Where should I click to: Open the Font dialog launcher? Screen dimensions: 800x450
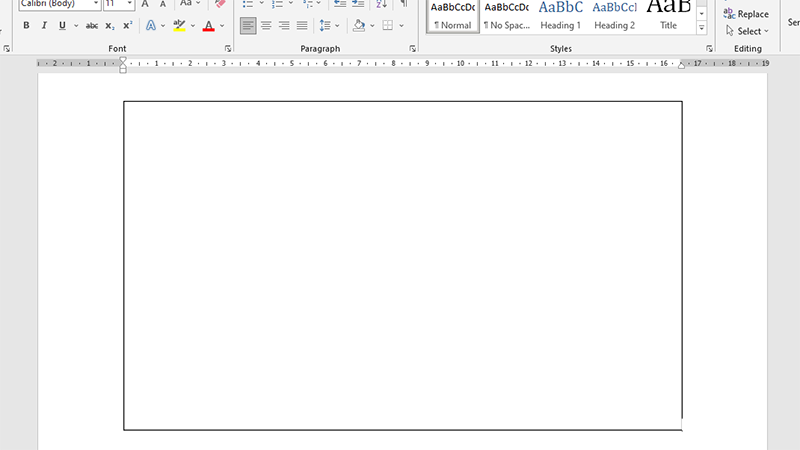click(228, 48)
